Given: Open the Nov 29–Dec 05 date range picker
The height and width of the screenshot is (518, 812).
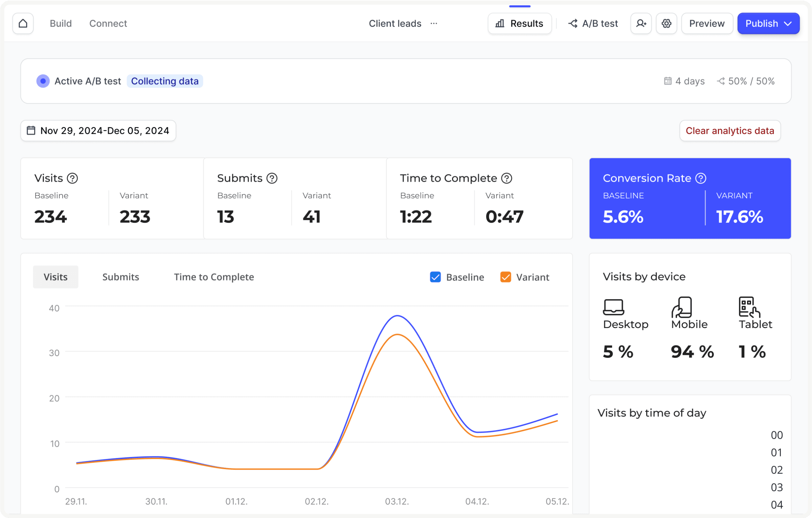Looking at the screenshot, I should pos(98,131).
